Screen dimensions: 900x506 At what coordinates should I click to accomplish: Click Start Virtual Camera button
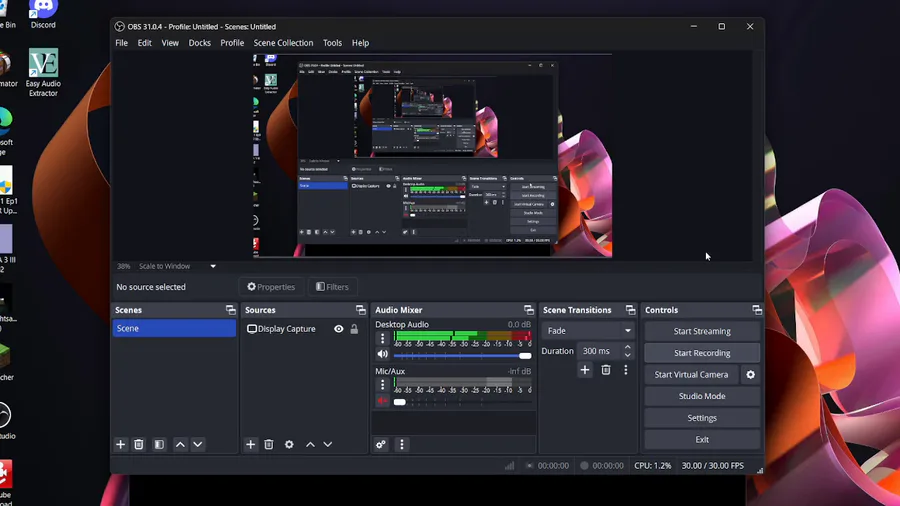(691, 375)
